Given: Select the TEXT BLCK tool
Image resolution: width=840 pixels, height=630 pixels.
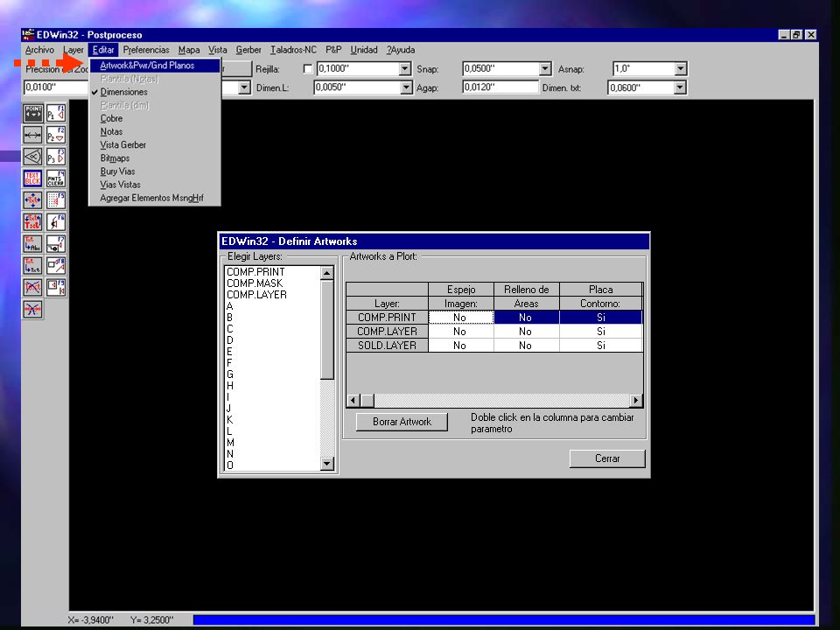Looking at the screenshot, I should [32, 178].
